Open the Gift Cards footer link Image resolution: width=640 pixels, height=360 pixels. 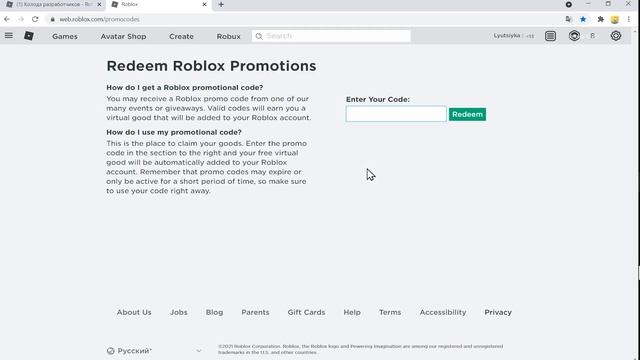(x=306, y=312)
